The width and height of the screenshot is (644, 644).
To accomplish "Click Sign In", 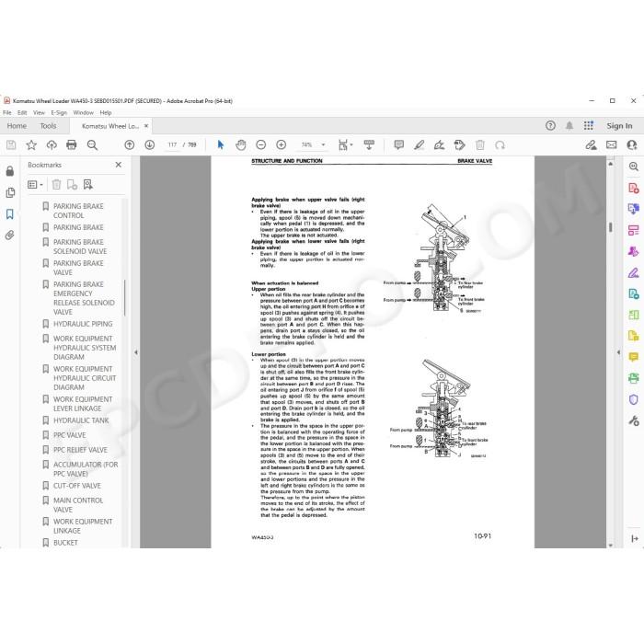I will [619, 126].
